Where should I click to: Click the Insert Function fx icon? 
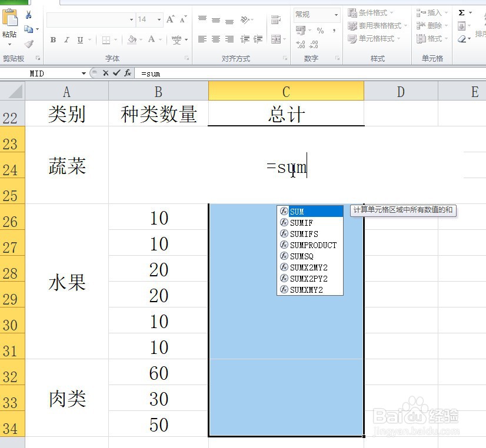tap(127, 73)
